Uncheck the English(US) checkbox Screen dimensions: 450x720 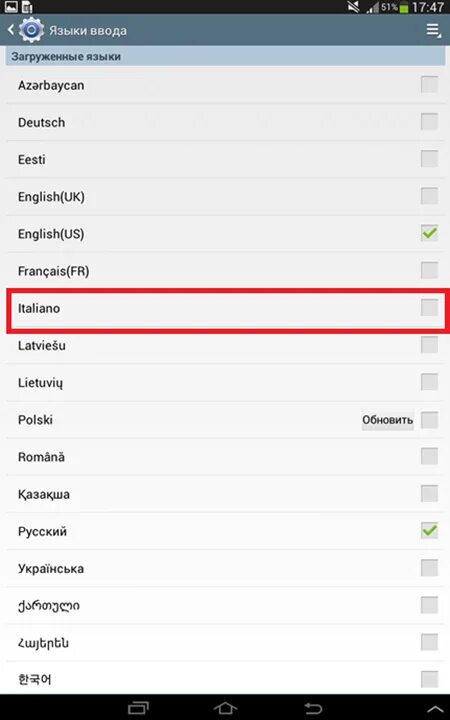pos(429,233)
